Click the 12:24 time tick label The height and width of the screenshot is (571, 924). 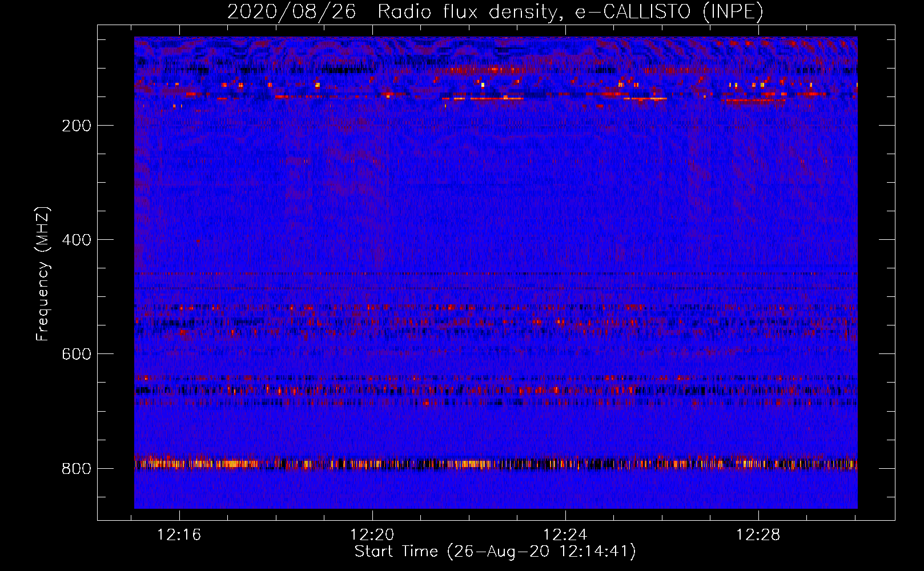click(x=565, y=535)
